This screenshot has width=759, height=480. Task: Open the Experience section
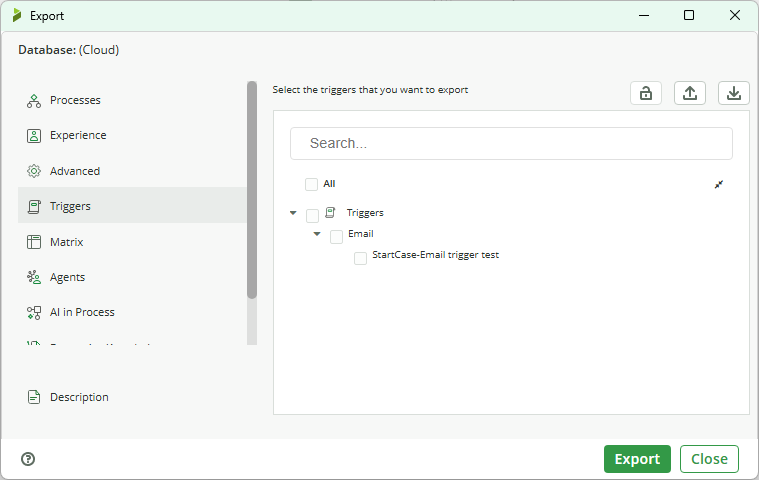click(x=132, y=135)
